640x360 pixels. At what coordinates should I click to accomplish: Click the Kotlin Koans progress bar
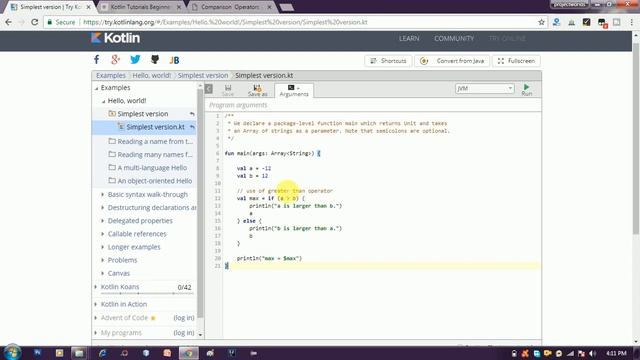pos(147,293)
